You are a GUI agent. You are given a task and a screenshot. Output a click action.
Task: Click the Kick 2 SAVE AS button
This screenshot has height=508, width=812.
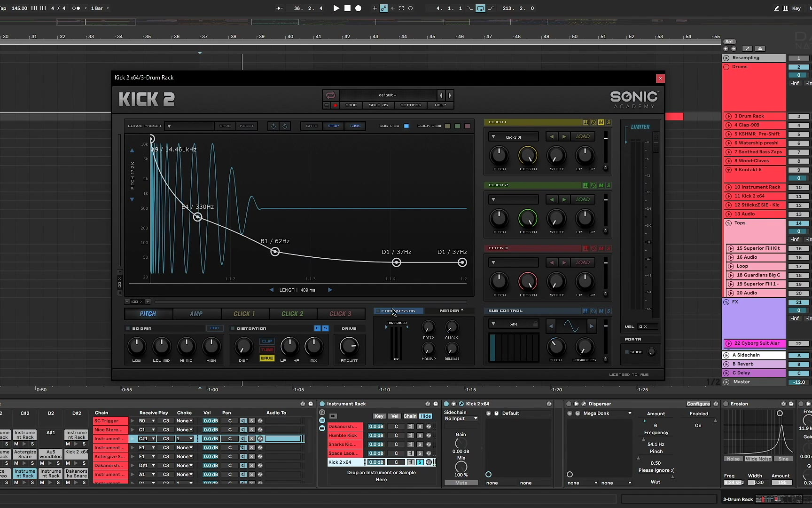(x=378, y=105)
